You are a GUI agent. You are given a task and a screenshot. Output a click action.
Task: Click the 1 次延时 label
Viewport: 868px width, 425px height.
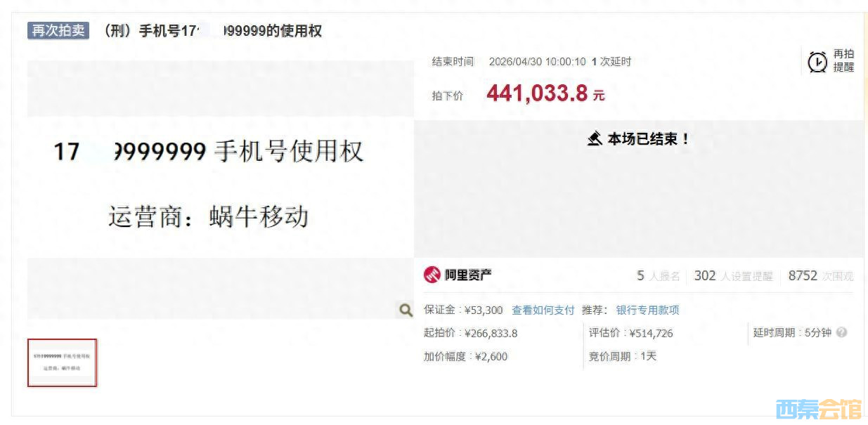coord(611,62)
